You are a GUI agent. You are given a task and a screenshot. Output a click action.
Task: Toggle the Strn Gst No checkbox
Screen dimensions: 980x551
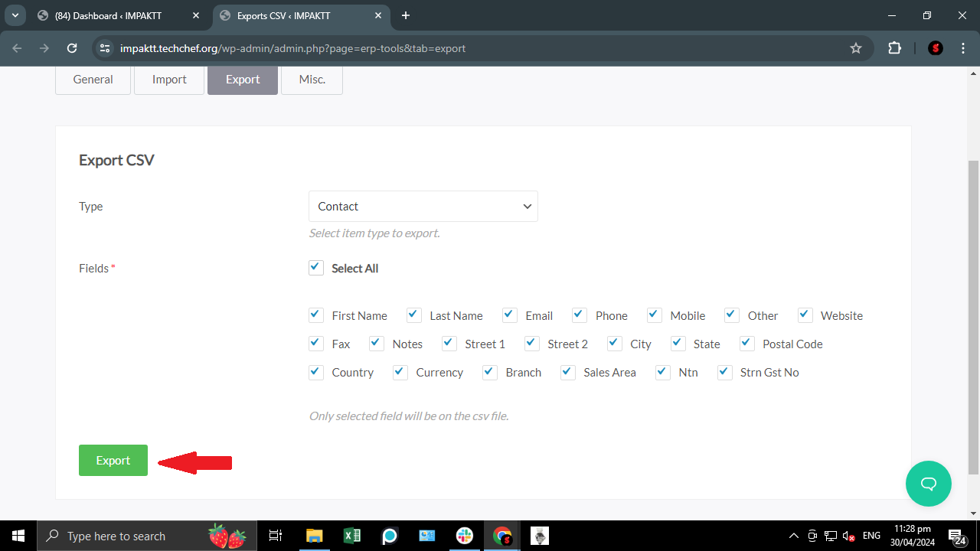point(725,372)
